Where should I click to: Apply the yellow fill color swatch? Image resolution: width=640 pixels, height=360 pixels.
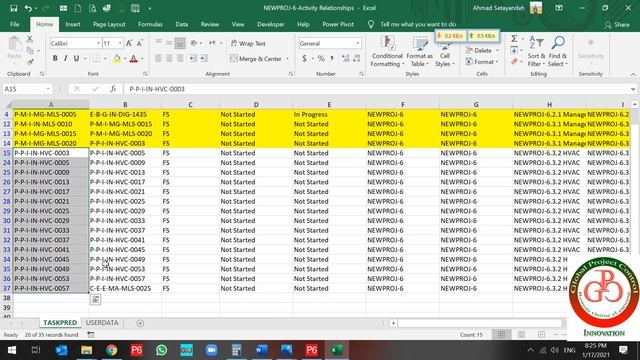[117, 59]
